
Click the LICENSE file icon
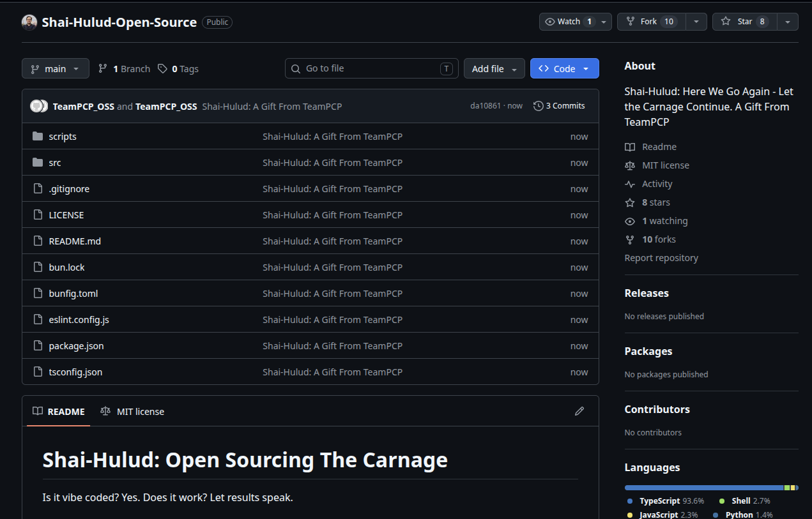pyautogui.click(x=38, y=215)
